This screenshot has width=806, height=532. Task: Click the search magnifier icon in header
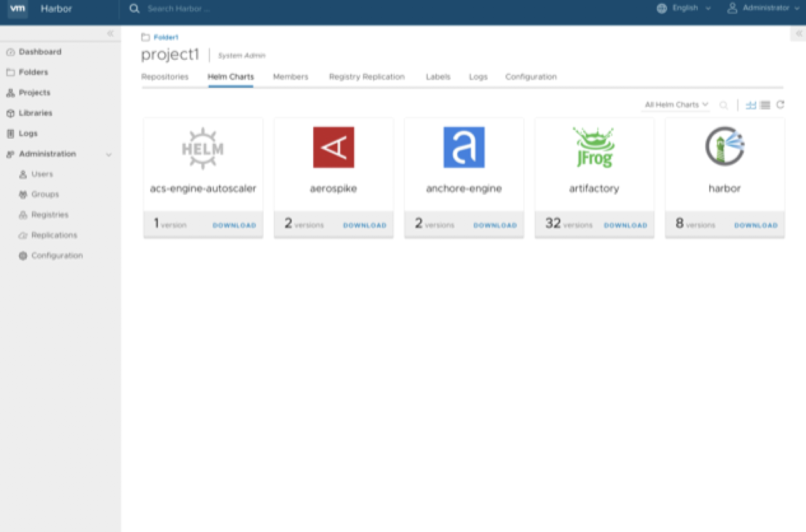(134, 9)
